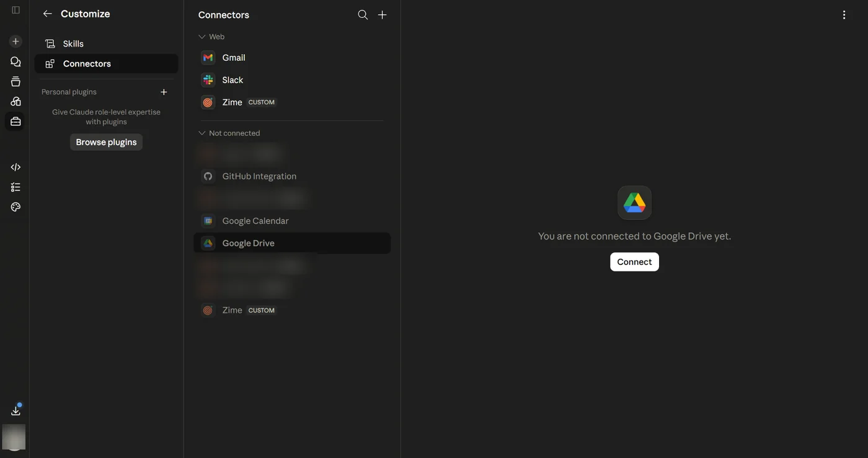The height and width of the screenshot is (458, 868).
Task: Select the GitHub Integration connector
Action: point(292,176)
